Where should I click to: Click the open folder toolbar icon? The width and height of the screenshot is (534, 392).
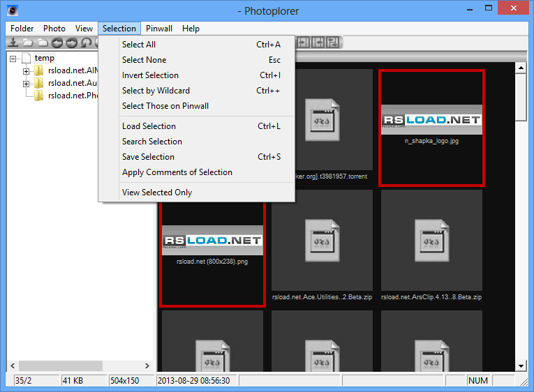click(x=28, y=43)
